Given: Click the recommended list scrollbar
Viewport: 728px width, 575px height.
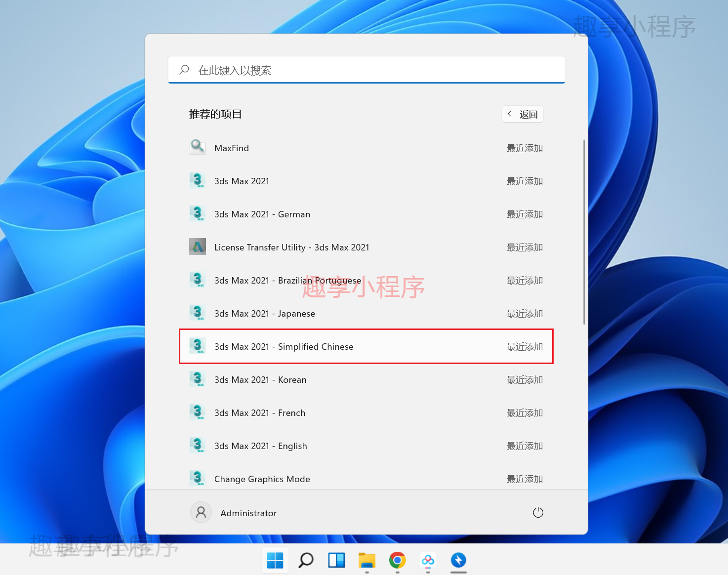Looking at the screenshot, I should [x=584, y=232].
